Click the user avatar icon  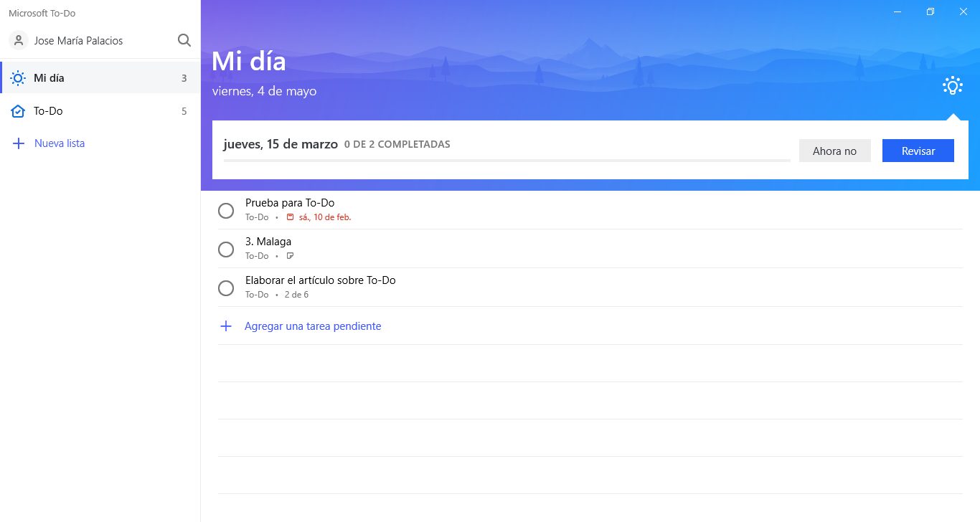pos(19,41)
